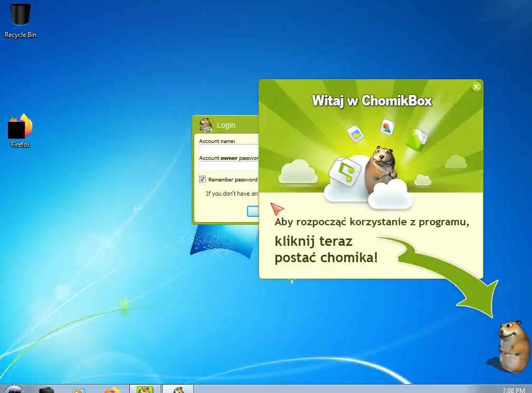
Task: Open the Windows Start button
Action: (14, 390)
